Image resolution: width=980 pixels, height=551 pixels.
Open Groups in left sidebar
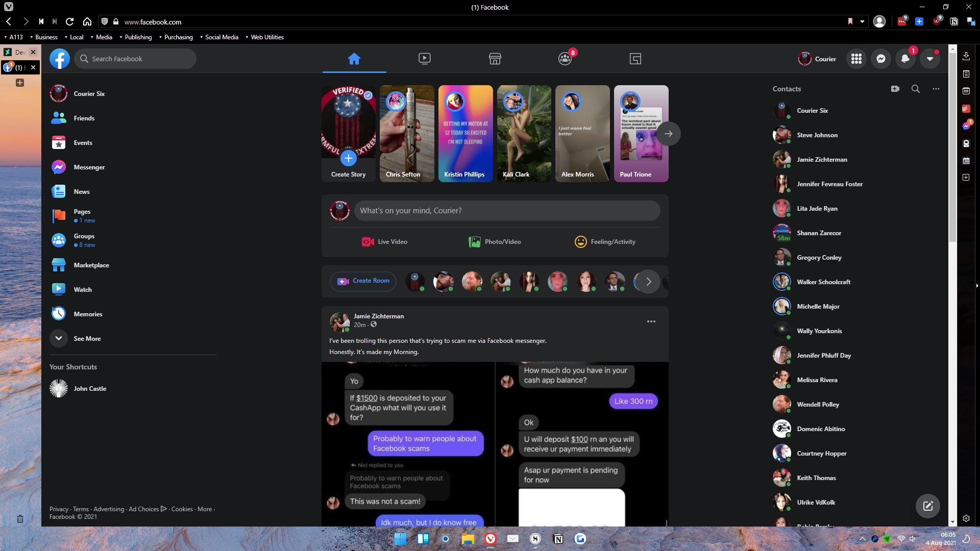coord(133,240)
